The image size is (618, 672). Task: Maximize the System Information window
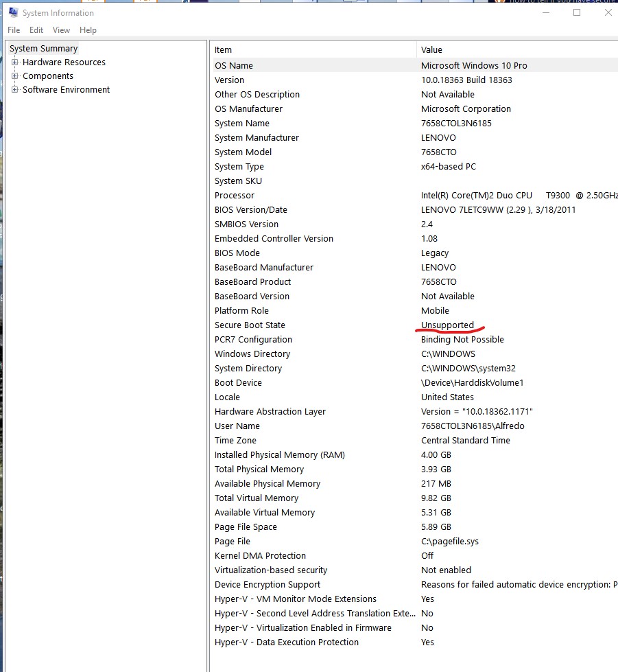tap(577, 12)
